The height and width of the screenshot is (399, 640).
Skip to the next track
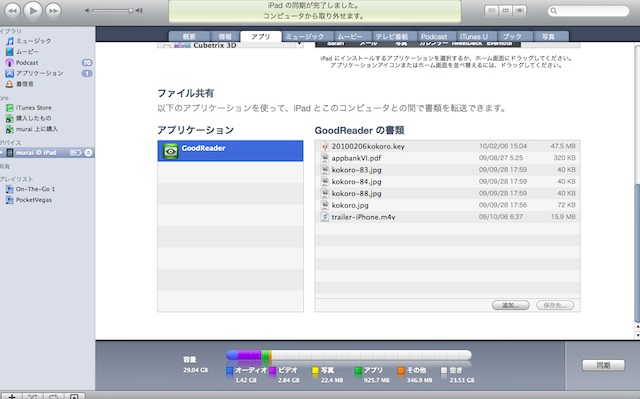tap(53, 11)
